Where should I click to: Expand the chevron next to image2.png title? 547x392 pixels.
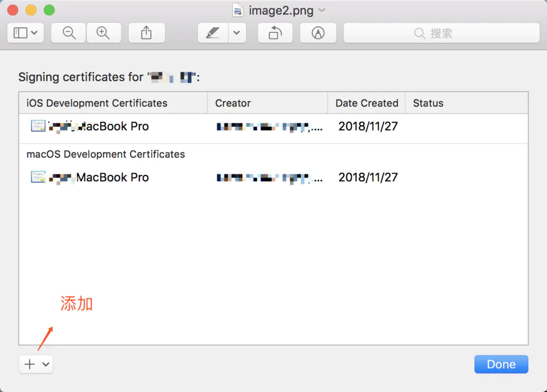[322, 10]
